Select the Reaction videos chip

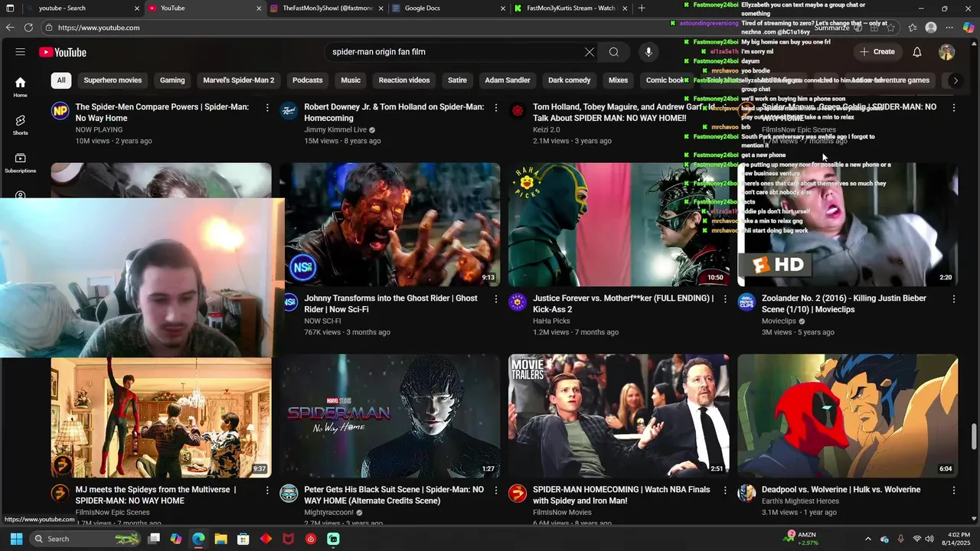pos(404,80)
